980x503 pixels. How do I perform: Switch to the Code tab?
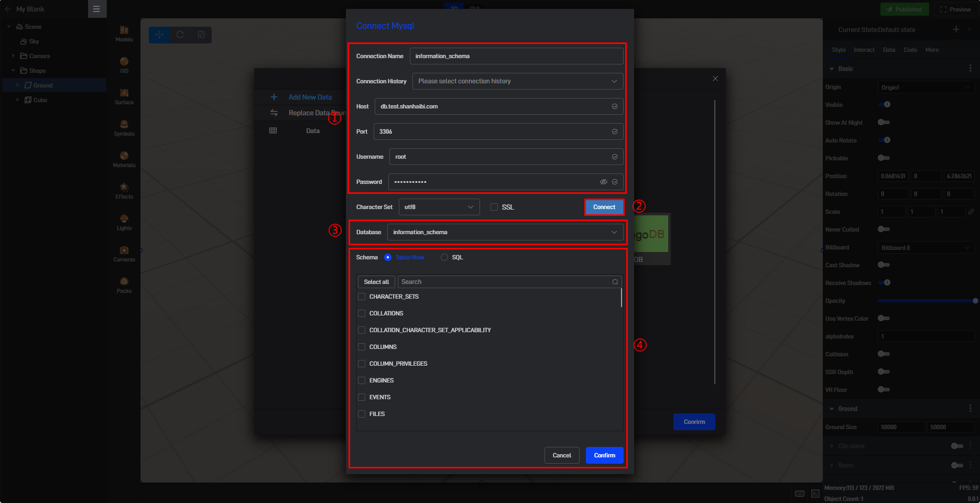910,50
